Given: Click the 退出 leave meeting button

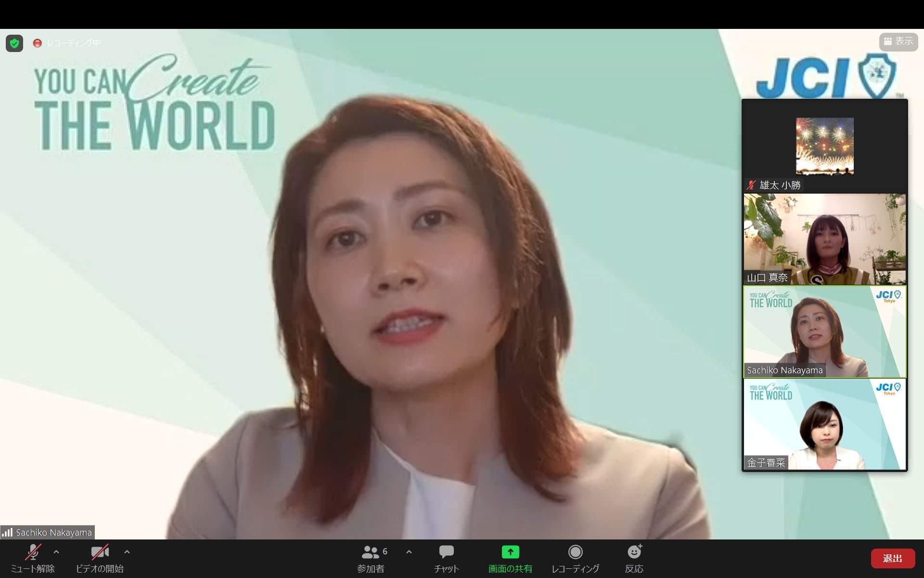Looking at the screenshot, I should click(892, 558).
